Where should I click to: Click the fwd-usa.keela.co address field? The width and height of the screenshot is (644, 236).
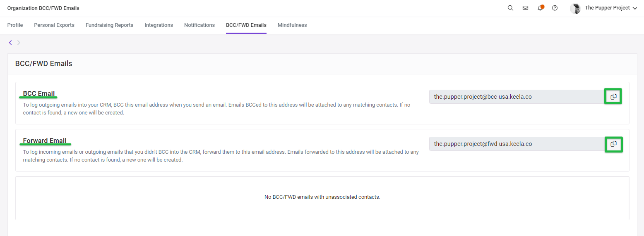[517, 144]
